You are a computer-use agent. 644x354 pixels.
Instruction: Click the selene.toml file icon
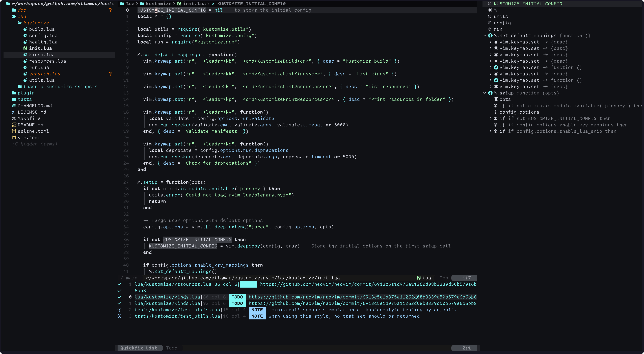click(14, 131)
